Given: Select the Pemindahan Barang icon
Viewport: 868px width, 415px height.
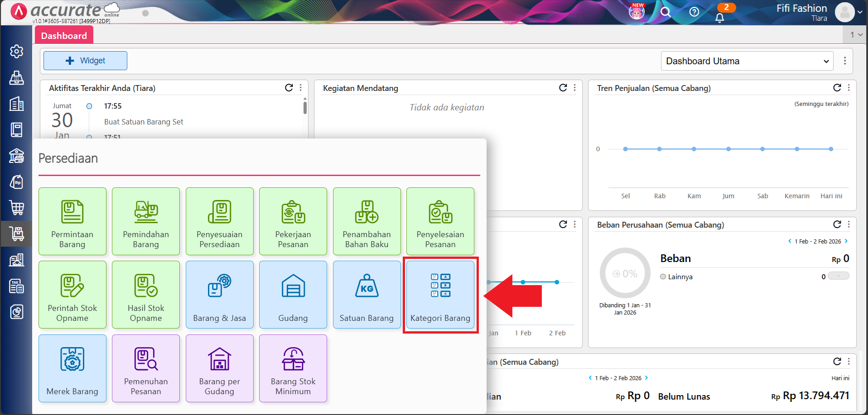Looking at the screenshot, I should (146, 221).
